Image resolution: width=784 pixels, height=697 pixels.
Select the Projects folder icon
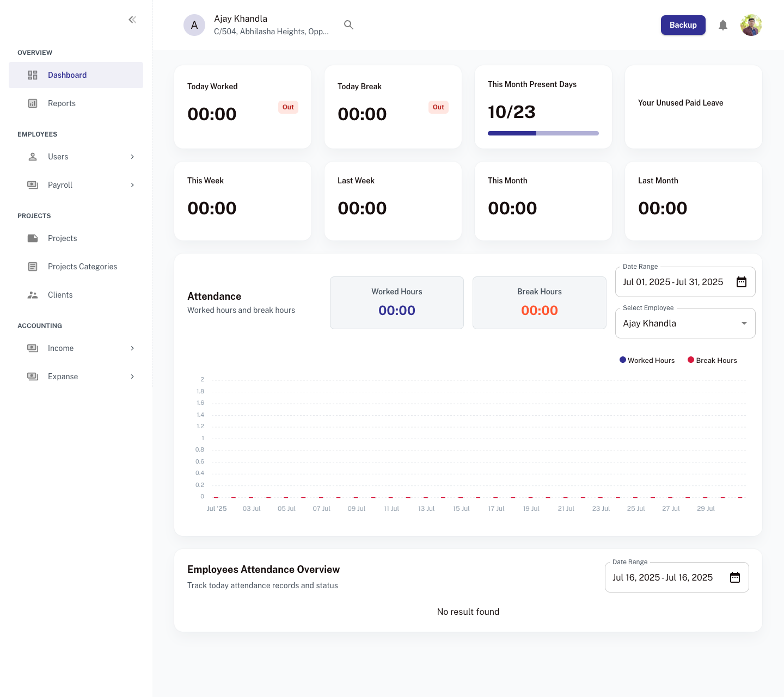coord(33,238)
